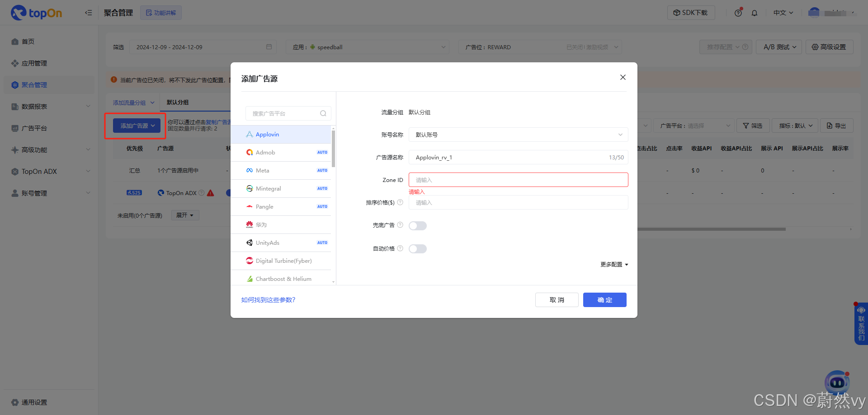Select Digital Turbine(Fyber) platform
This screenshot has height=415, width=868.
[281, 261]
